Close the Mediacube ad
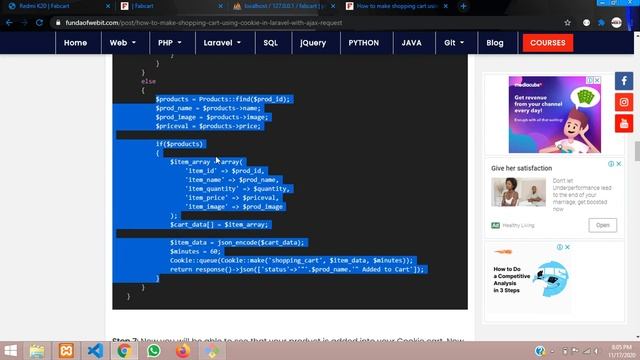This screenshot has width=640, height=360. click(x=597, y=80)
